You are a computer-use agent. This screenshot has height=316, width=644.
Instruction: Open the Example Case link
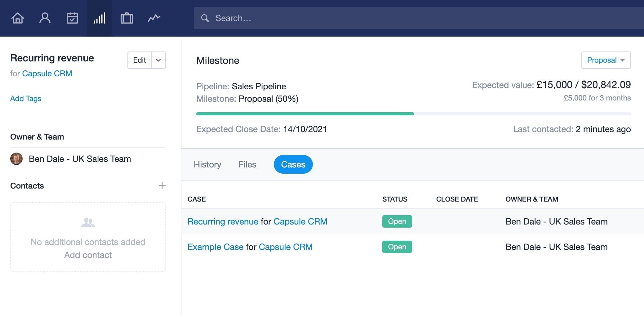point(215,247)
